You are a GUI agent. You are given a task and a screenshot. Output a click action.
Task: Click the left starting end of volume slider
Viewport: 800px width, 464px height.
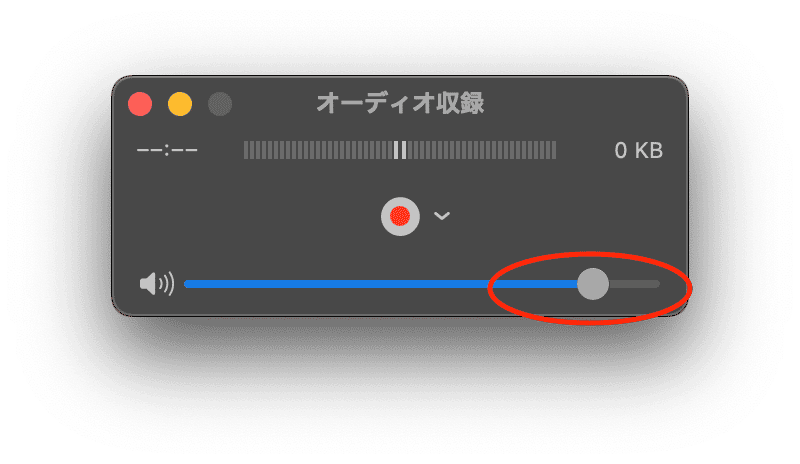click(x=187, y=284)
